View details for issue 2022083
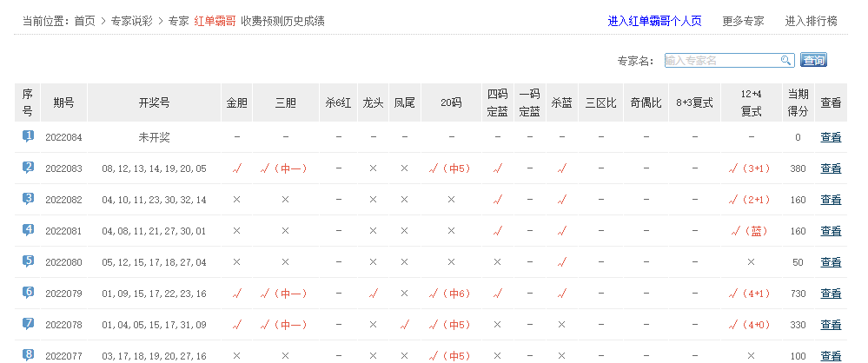The height and width of the screenshot is (363, 868). 831,168
